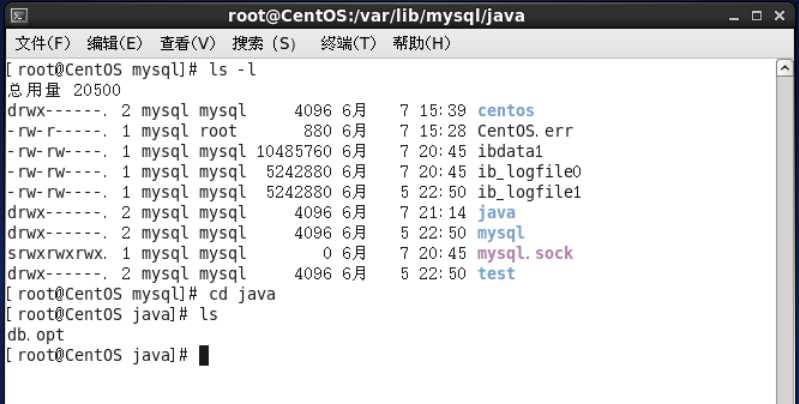Click the 'cd java' command text
The image size is (799, 404).
[242, 294]
